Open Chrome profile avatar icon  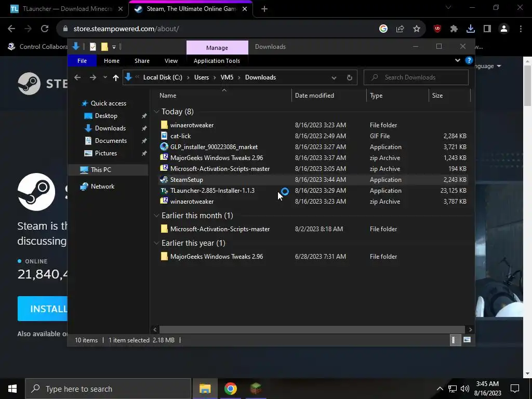(504, 29)
